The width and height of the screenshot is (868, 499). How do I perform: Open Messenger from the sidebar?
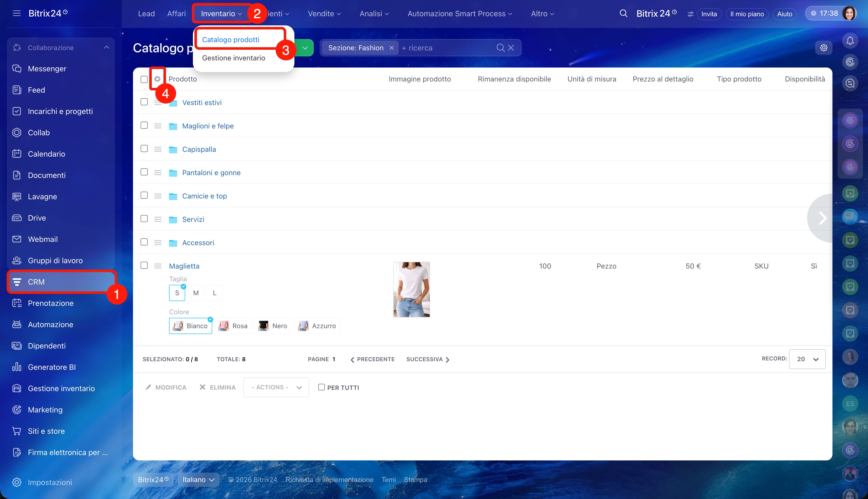coord(47,69)
